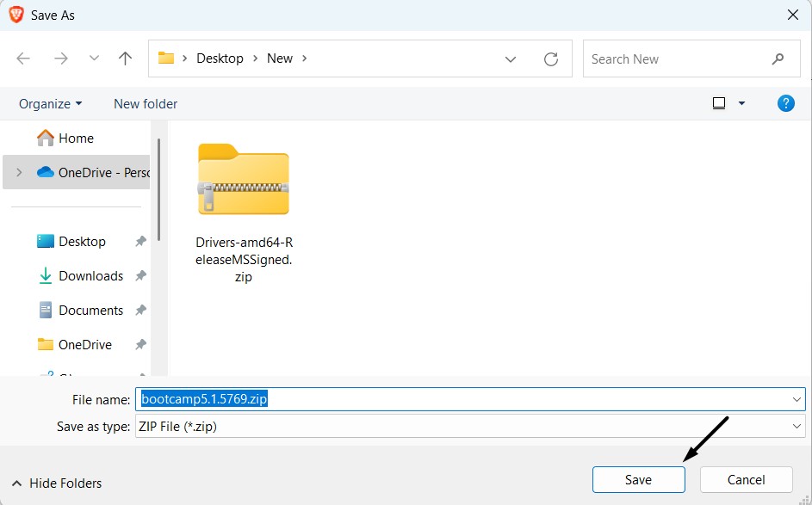Image resolution: width=812 pixels, height=505 pixels.
Task: Select the Drivers-amd64-ReleaseMSSigned.zip file icon
Action: (244, 179)
